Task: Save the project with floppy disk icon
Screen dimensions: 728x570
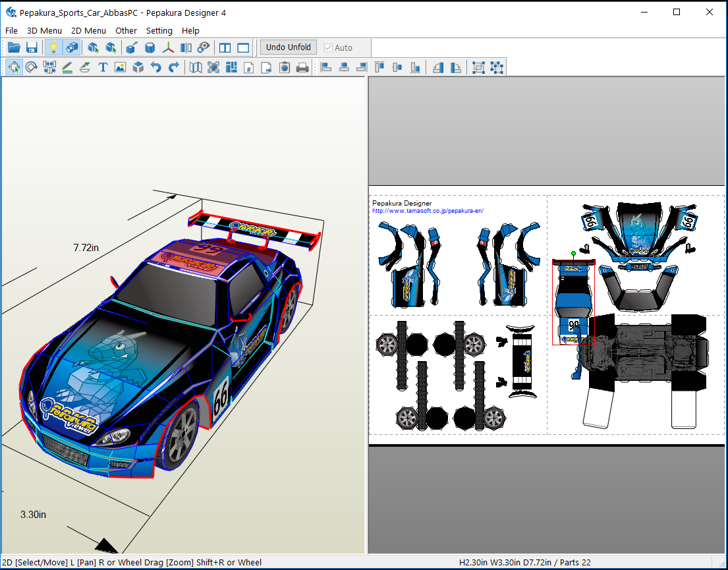Action: [32, 47]
